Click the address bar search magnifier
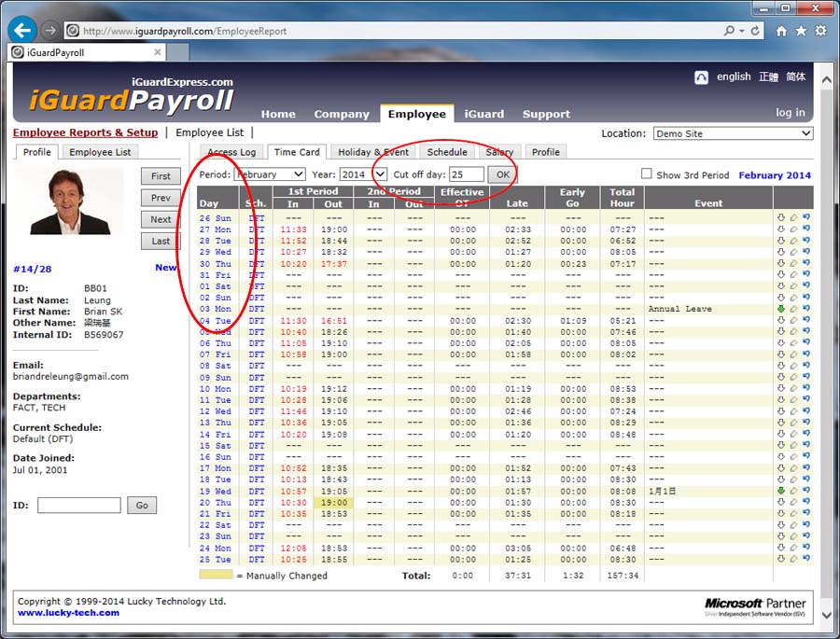 (729, 31)
